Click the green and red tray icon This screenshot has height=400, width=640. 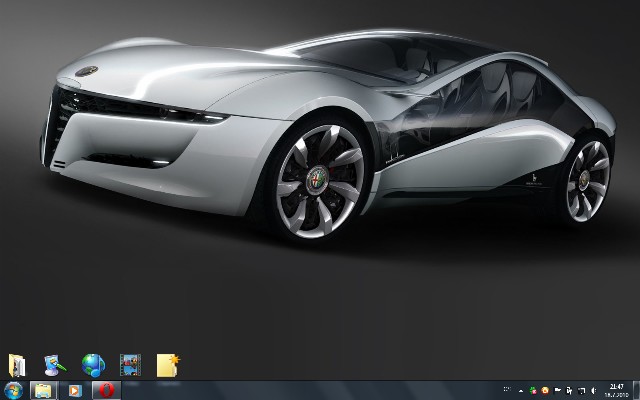(534, 390)
